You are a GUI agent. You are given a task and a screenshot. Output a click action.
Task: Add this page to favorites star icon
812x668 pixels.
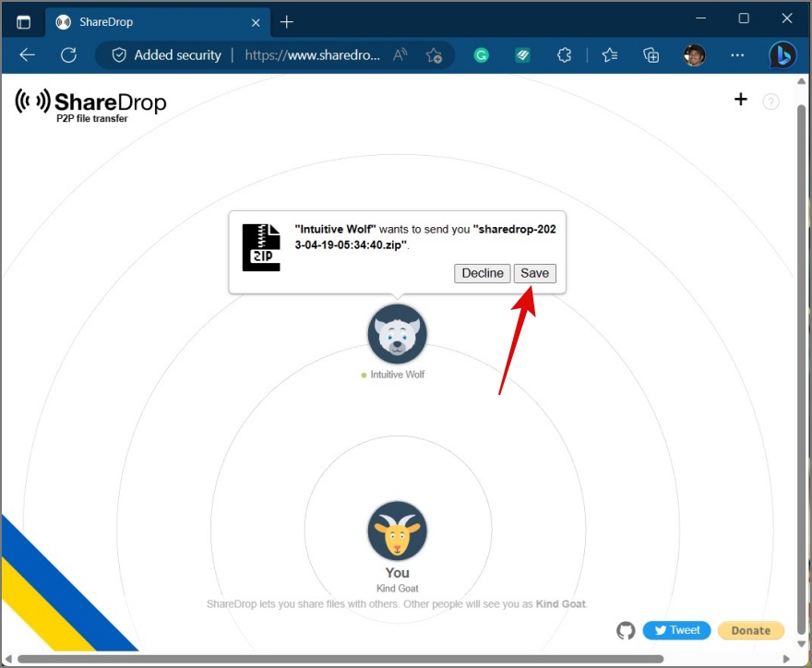434,54
